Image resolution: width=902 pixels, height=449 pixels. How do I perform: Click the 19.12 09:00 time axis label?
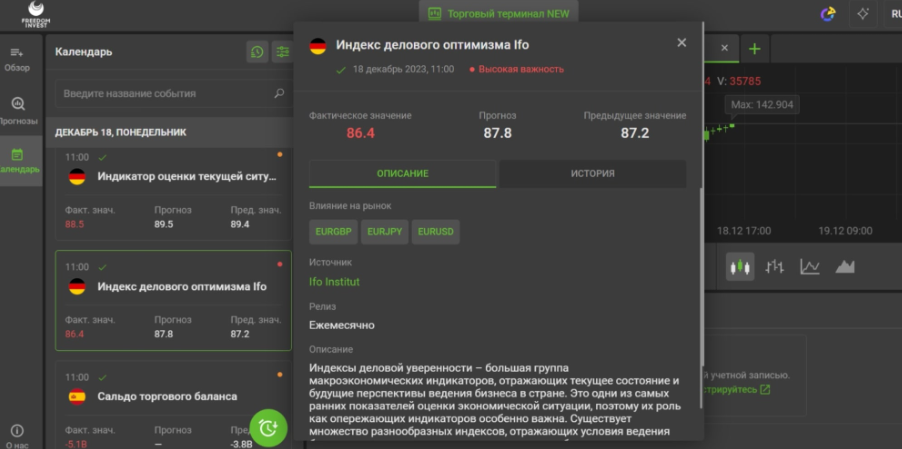tap(845, 231)
